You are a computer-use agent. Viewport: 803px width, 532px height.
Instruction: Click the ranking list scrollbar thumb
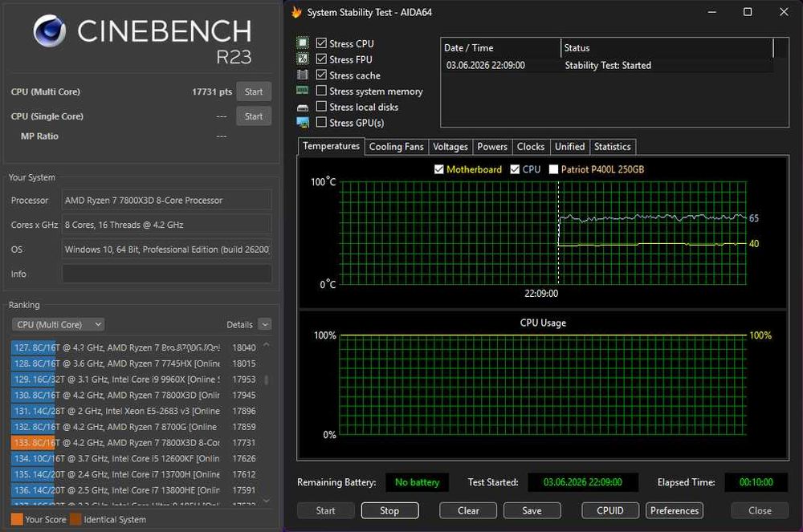click(267, 380)
